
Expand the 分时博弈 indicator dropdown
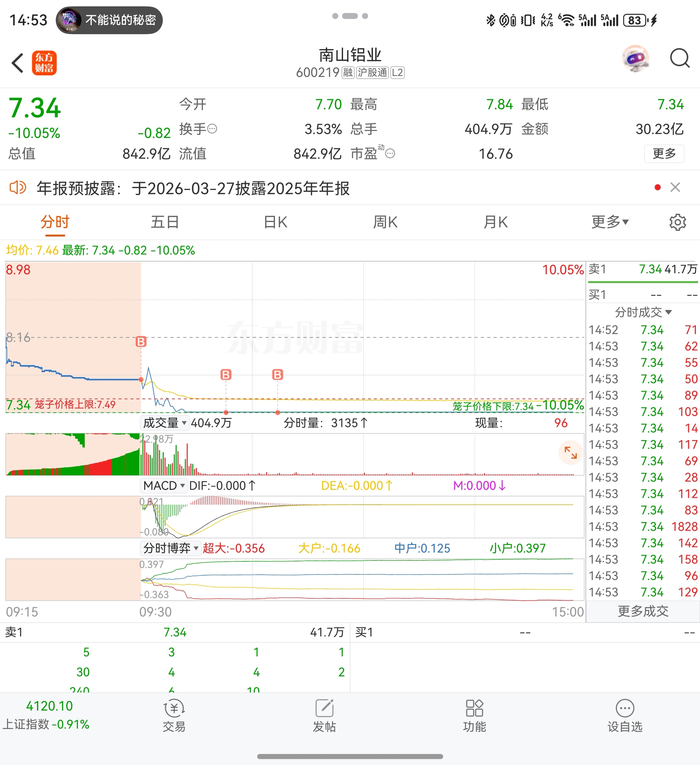171,548
